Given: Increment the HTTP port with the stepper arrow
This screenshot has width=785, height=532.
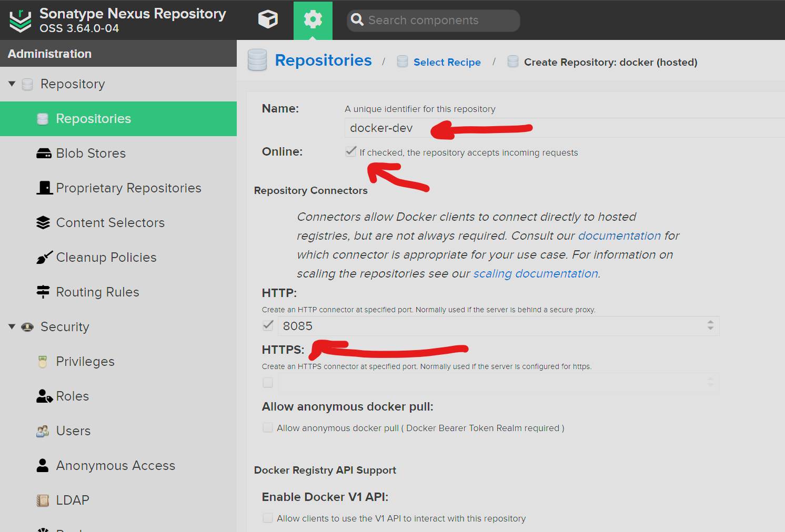Looking at the screenshot, I should 711,323.
